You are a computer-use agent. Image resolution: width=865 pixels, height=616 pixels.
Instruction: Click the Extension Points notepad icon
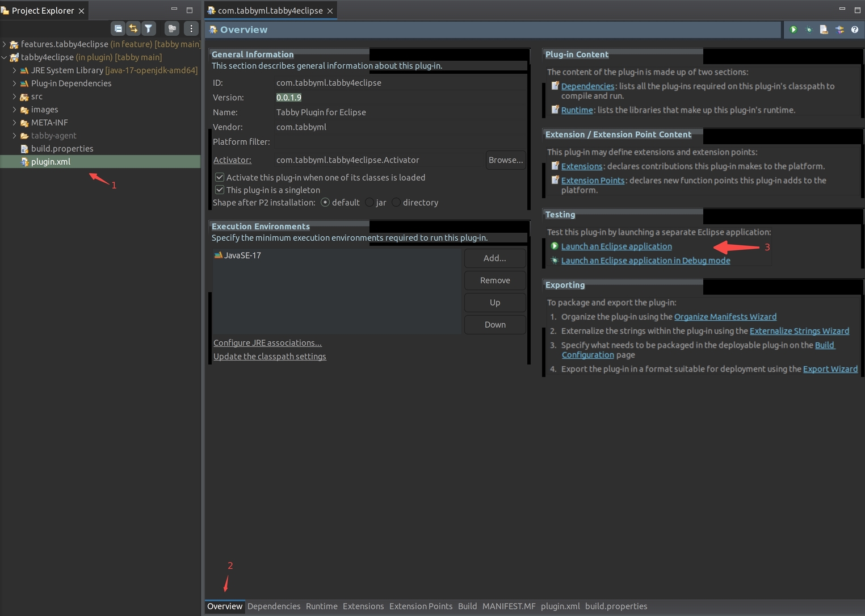555,180
